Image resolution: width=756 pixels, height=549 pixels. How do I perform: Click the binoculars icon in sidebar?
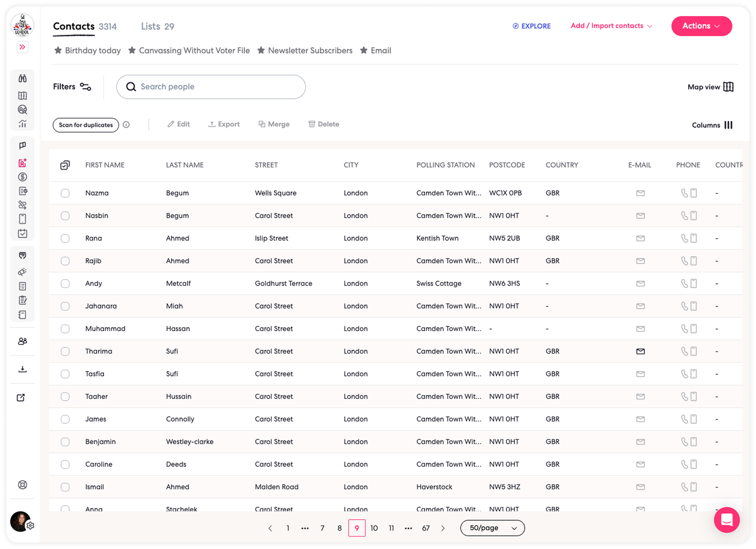22,79
